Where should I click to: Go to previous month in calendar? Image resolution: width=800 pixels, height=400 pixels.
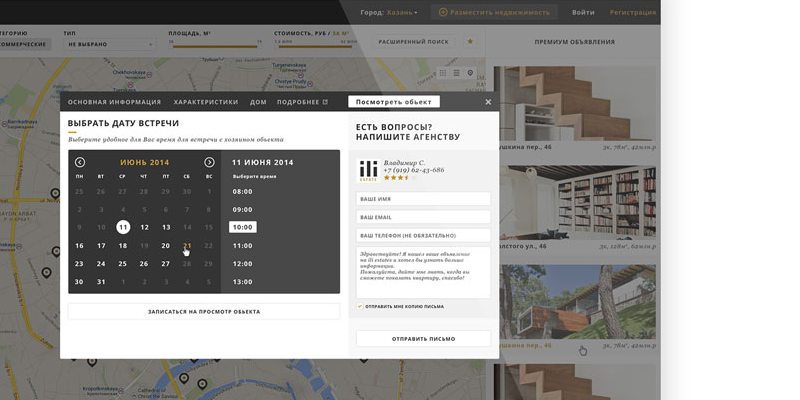(x=80, y=162)
